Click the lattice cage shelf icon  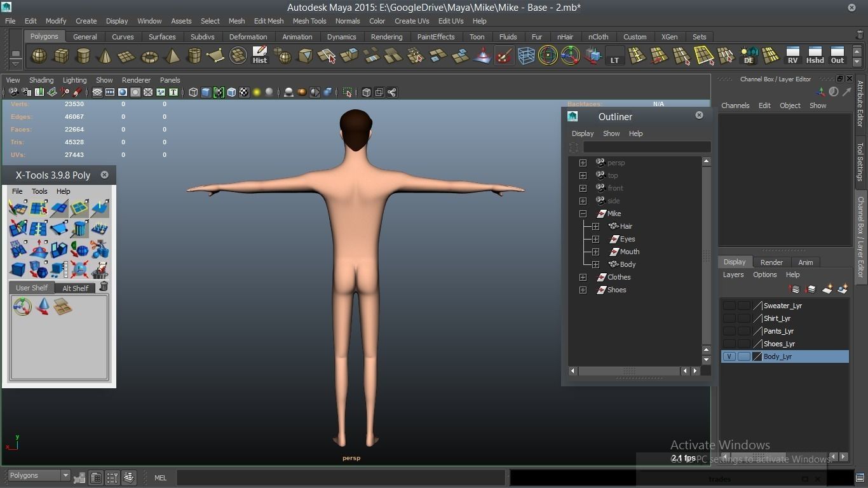tap(526, 56)
